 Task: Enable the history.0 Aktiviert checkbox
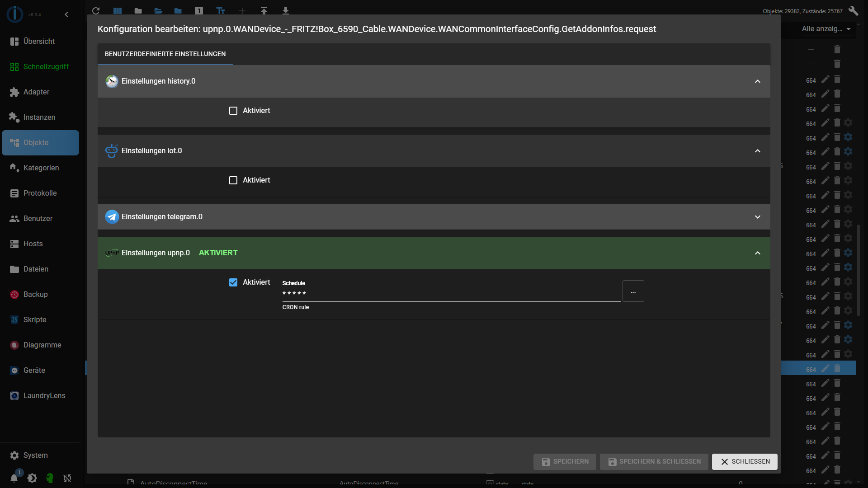233,111
